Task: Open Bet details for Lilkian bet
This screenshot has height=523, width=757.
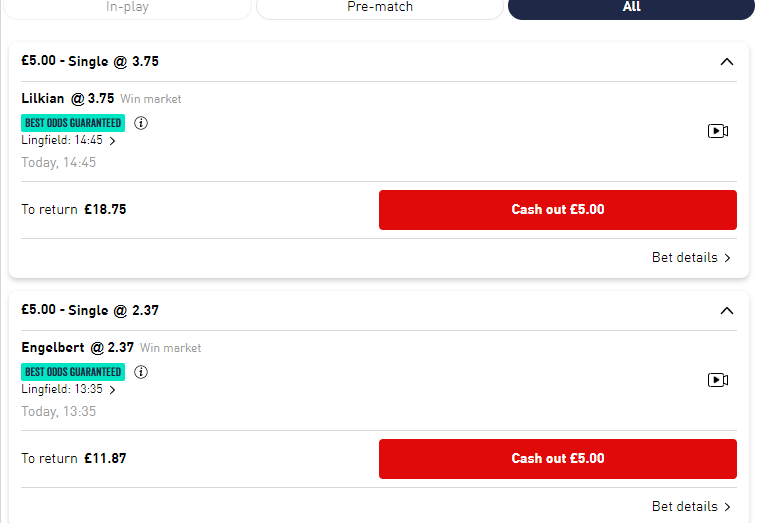Action: (x=691, y=257)
